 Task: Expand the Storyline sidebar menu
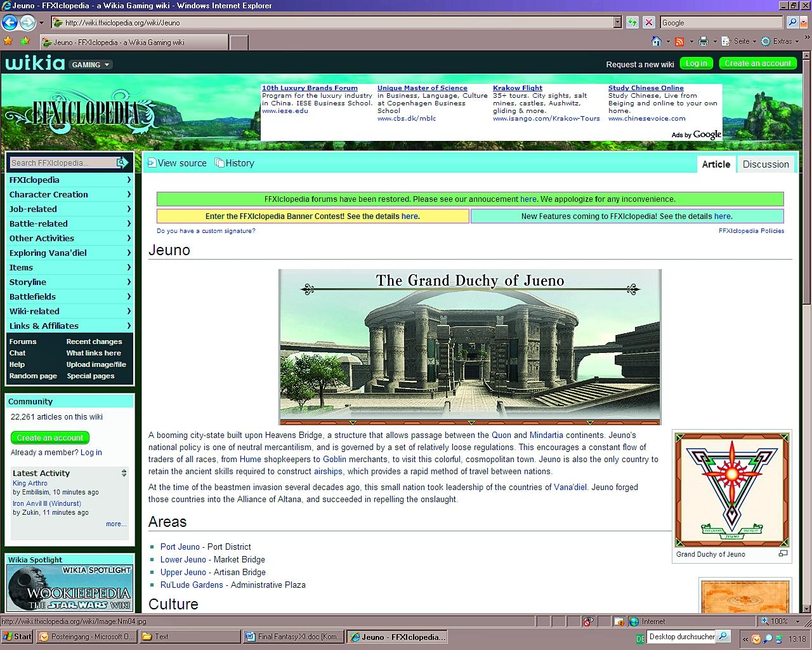pos(70,282)
